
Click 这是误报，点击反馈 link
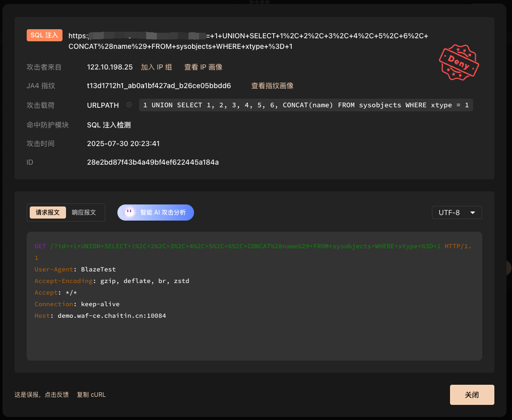tap(41, 395)
